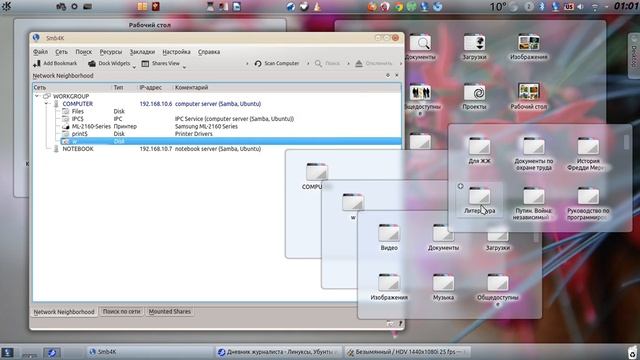Float the Network Neighborhood dock panel
640x360 pixels.
[x=388, y=75]
